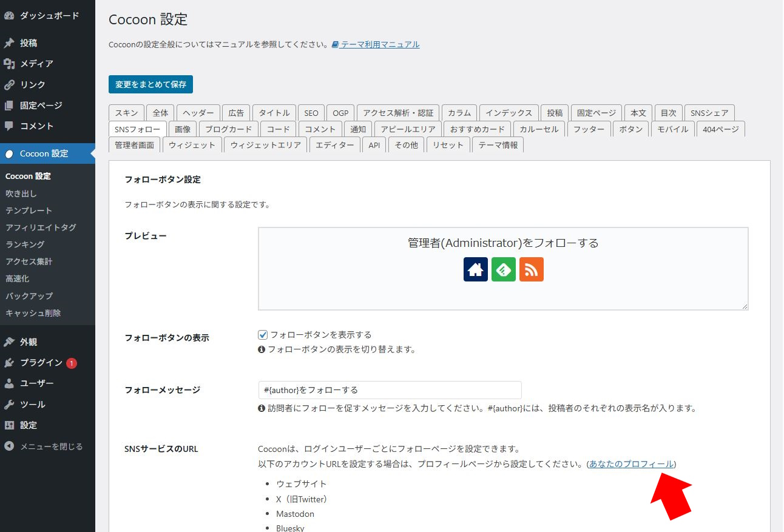Open the リセット tab
The height and width of the screenshot is (532, 784).
pyautogui.click(x=448, y=145)
